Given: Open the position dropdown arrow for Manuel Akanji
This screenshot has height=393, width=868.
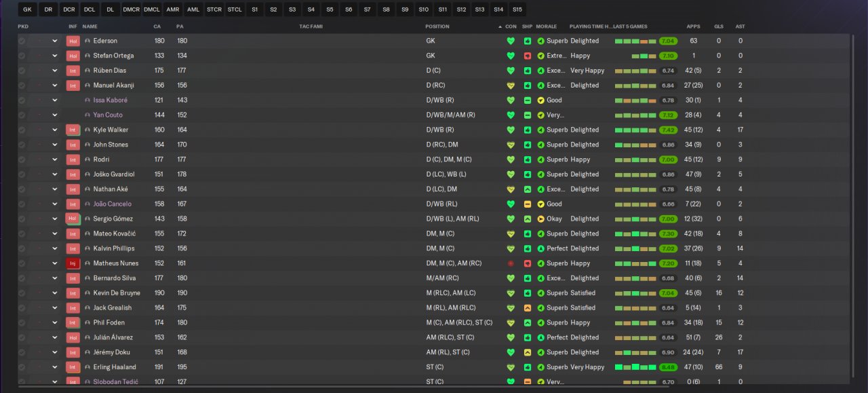Looking at the screenshot, I should 55,86.
